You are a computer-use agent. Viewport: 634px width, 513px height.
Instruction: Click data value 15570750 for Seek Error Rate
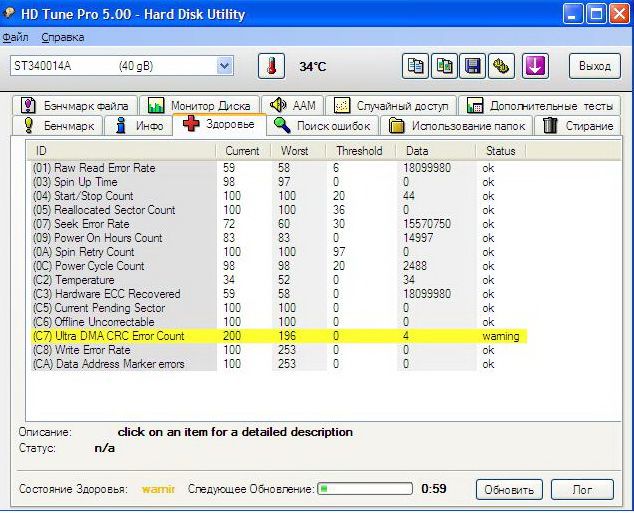coord(427,224)
